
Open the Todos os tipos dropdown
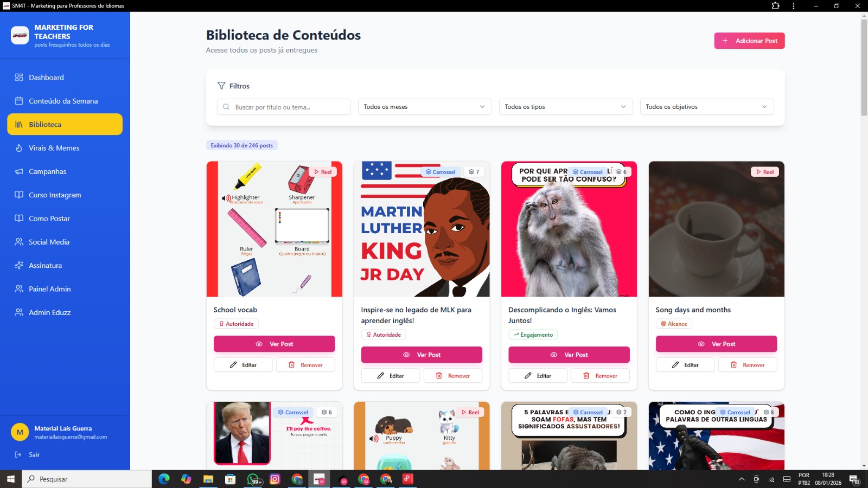pyautogui.click(x=566, y=107)
